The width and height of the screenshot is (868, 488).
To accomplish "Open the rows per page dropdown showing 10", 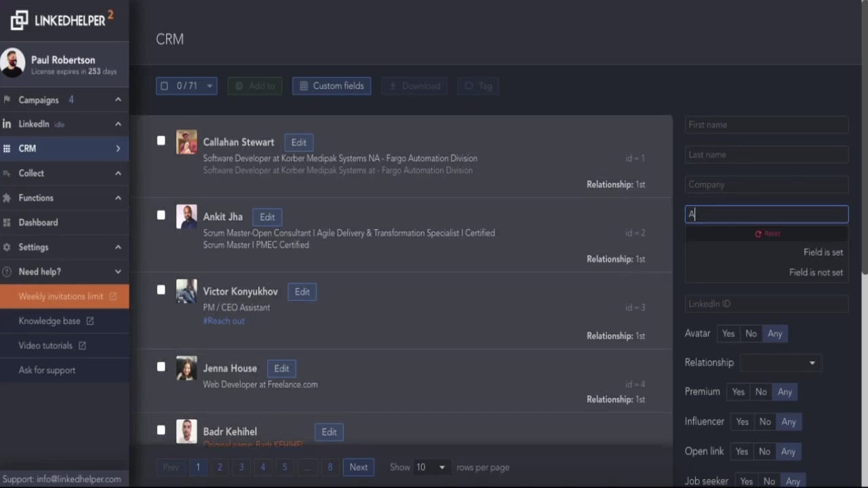I will (431, 467).
